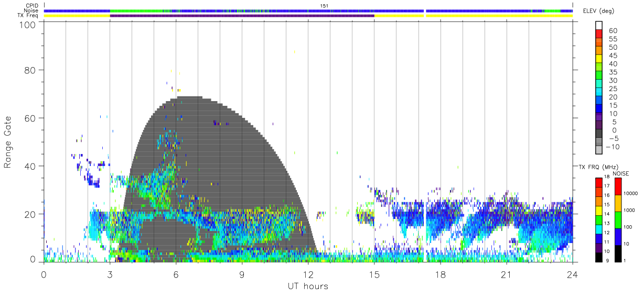Pick the red segment of the ELEV colorbar
Screen dimensions: 644x297
click(598, 34)
